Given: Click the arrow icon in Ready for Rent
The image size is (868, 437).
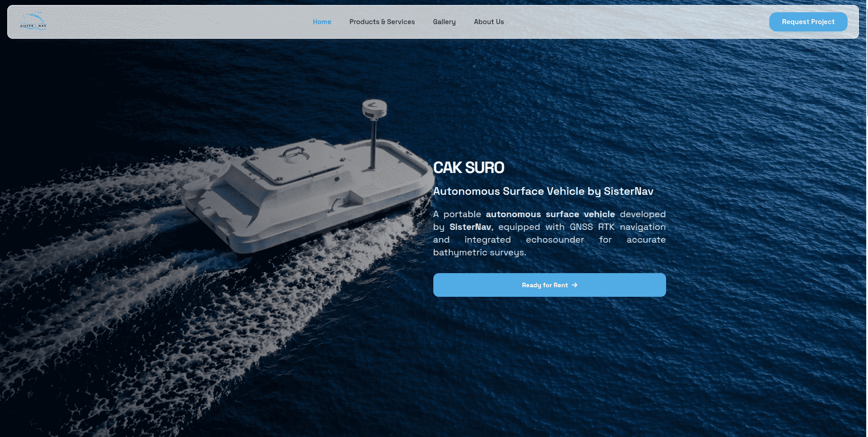Looking at the screenshot, I should (575, 285).
